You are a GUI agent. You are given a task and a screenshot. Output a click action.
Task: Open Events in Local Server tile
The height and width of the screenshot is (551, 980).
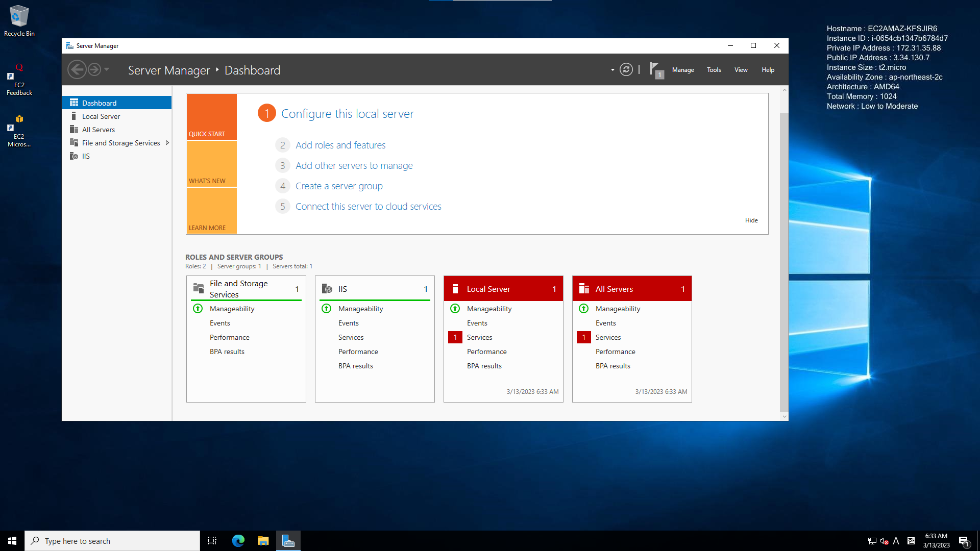click(x=477, y=323)
